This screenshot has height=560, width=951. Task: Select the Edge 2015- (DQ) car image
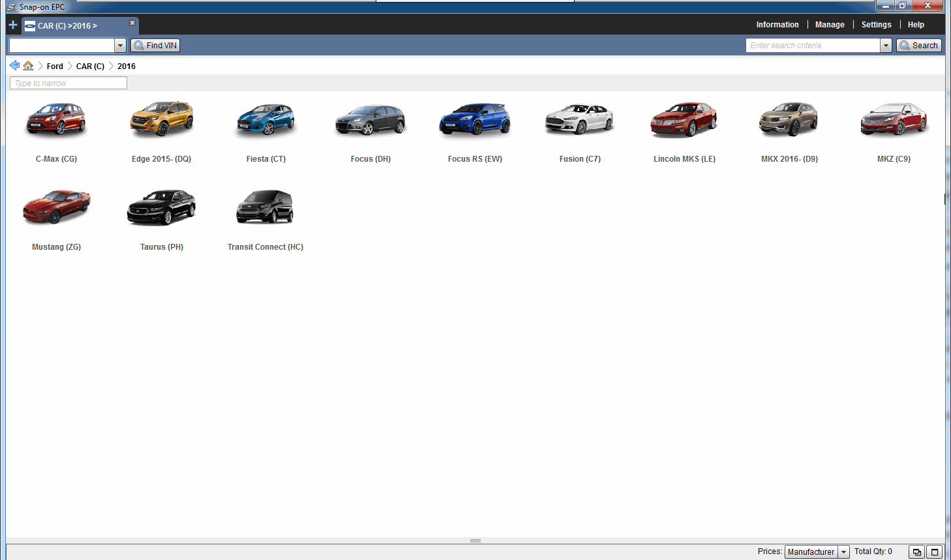pyautogui.click(x=162, y=119)
